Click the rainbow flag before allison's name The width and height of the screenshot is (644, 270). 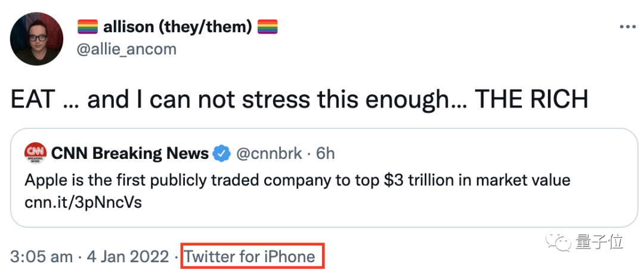pyautogui.click(x=88, y=27)
